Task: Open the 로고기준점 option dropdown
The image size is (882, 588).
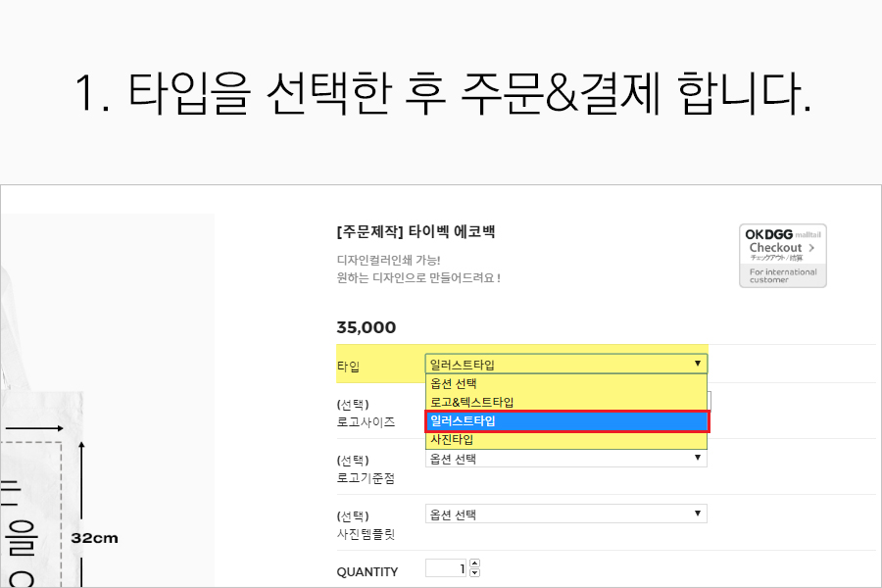Action: click(x=565, y=459)
